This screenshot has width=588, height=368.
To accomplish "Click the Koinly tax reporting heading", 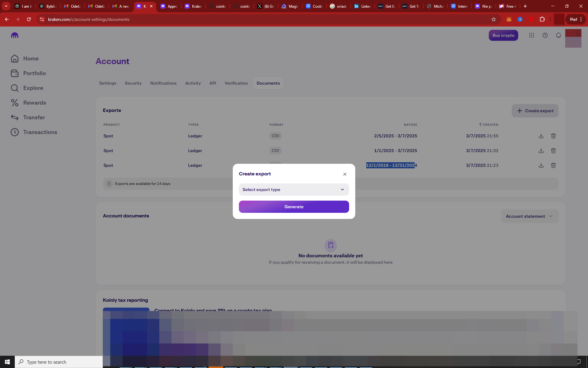I will [x=125, y=300].
